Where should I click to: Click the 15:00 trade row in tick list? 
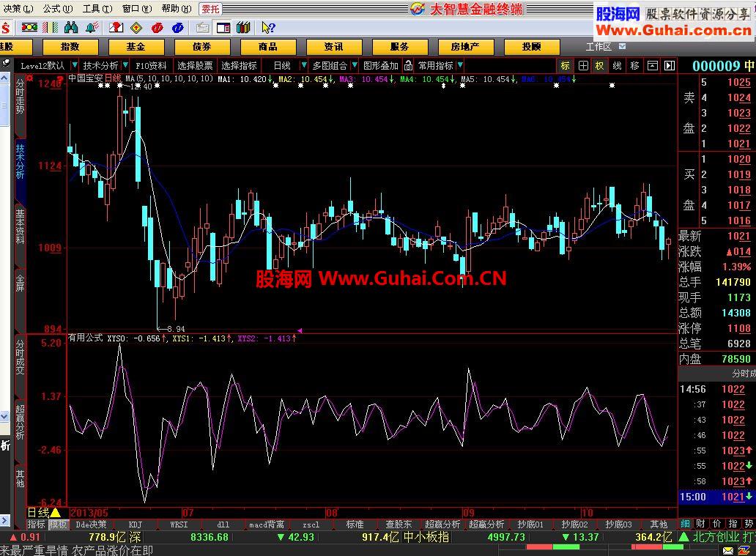pos(717,497)
